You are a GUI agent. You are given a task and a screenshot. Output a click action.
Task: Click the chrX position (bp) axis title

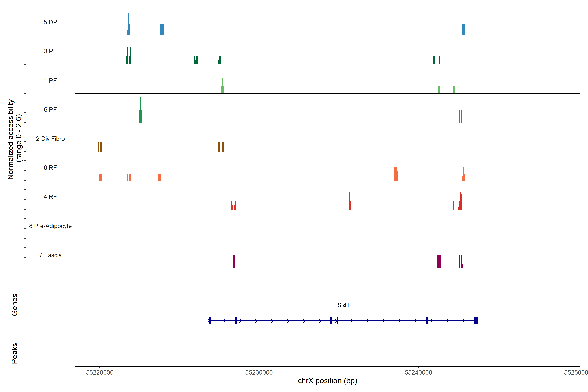click(x=327, y=381)
